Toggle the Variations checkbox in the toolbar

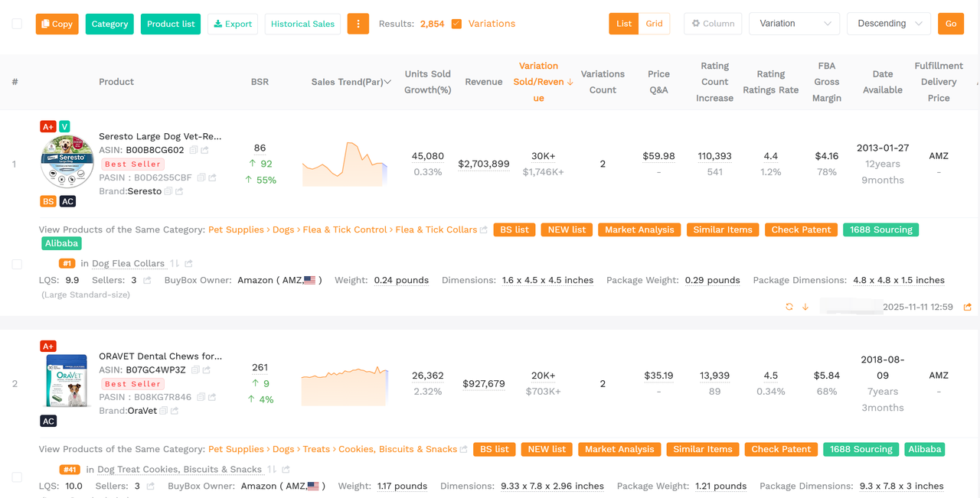click(x=456, y=24)
